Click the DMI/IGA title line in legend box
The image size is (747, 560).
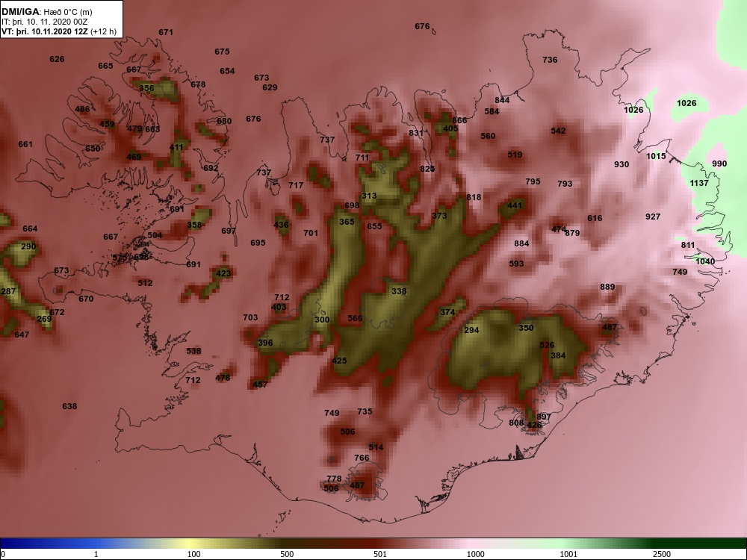(46, 13)
